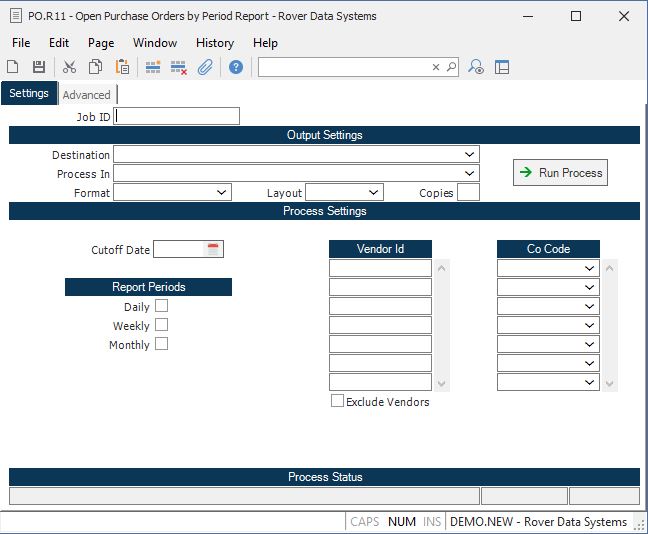Screen dimensions: 648x534
Task: Enable the Weekly report period checkbox
Action: coord(161,325)
